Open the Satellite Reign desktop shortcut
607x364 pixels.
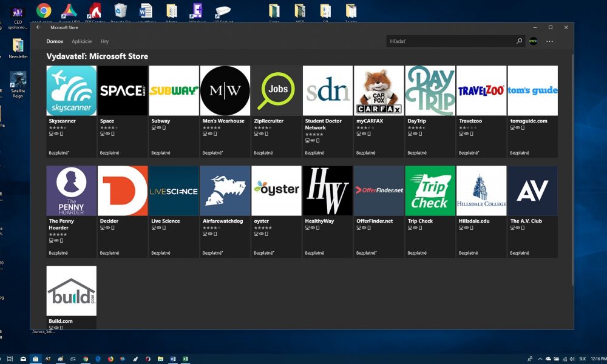[x=18, y=84]
